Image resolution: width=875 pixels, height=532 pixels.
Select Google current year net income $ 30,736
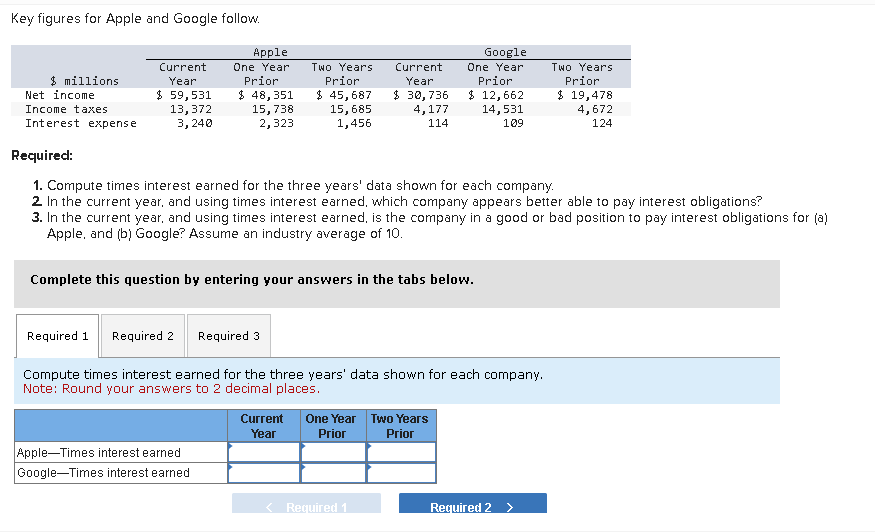point(421,95)
